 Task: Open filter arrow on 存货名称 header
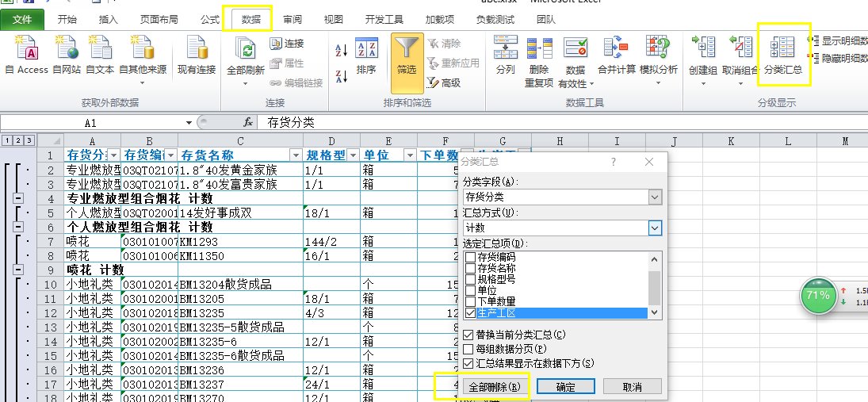point(296,155)
